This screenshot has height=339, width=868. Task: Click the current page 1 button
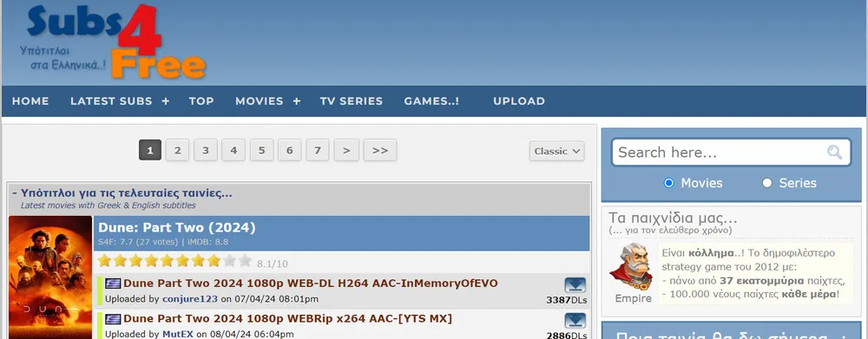coord(150,150)
